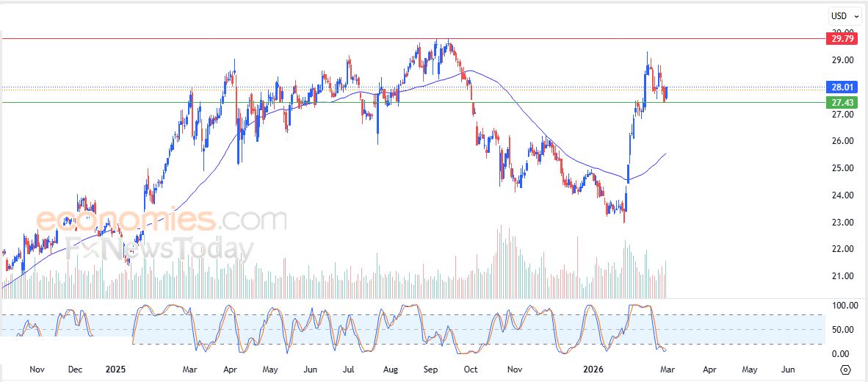The width and height of the screenshot is (868, 382).
Task: Select the 2025 year marker on time axis
Action: tap(116, 370)
